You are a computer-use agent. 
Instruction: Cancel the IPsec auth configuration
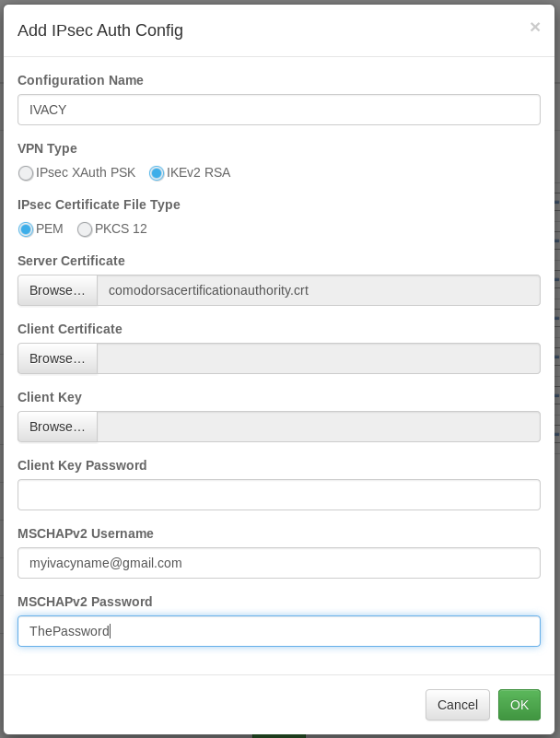457,705
